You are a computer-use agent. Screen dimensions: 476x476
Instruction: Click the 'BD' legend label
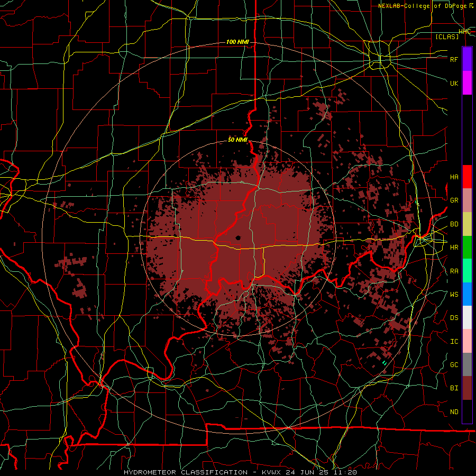point(454,224)
